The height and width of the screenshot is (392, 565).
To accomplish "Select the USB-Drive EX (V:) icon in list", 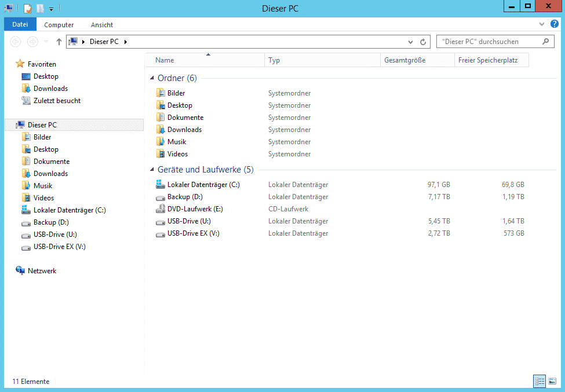I will point(161,234).
